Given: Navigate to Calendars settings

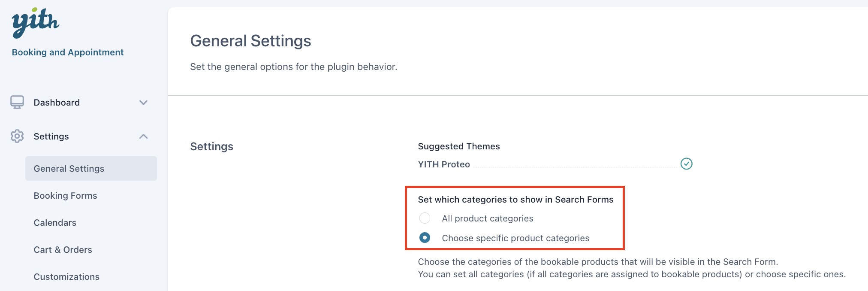Looking at the screenshot, I should [55, 223].
